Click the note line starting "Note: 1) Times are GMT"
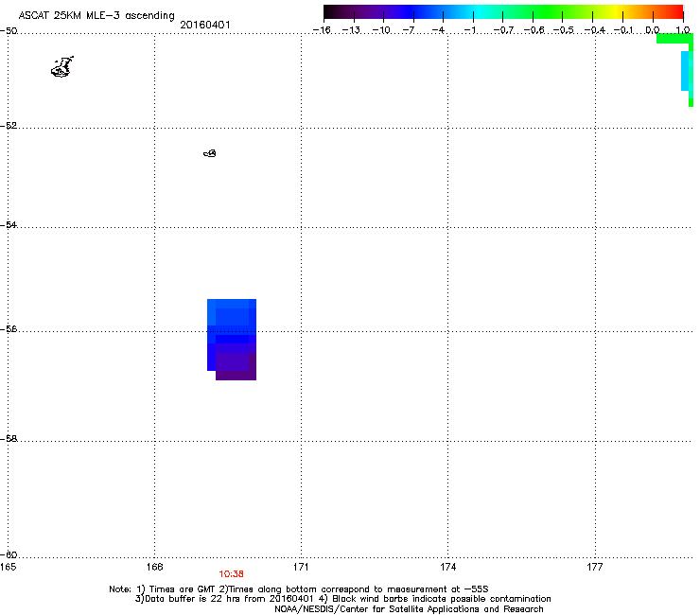This screenshot has width=700, height=615. [299, 589]
